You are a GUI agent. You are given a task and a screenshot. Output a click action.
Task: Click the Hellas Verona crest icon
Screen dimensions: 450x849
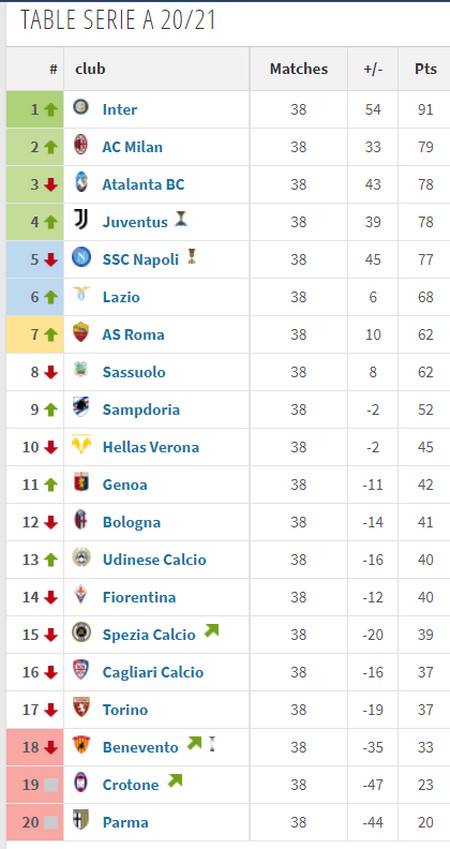tap(81, 445)
